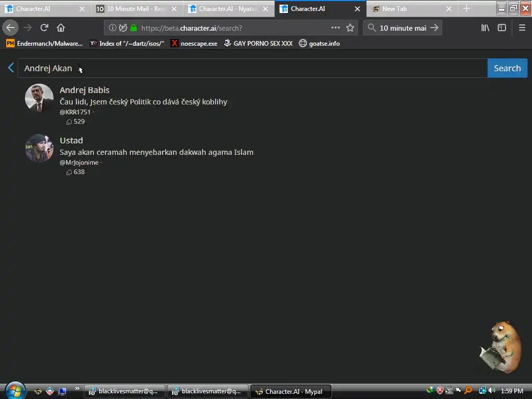Click the green secure connection padlock

(134, 28)
